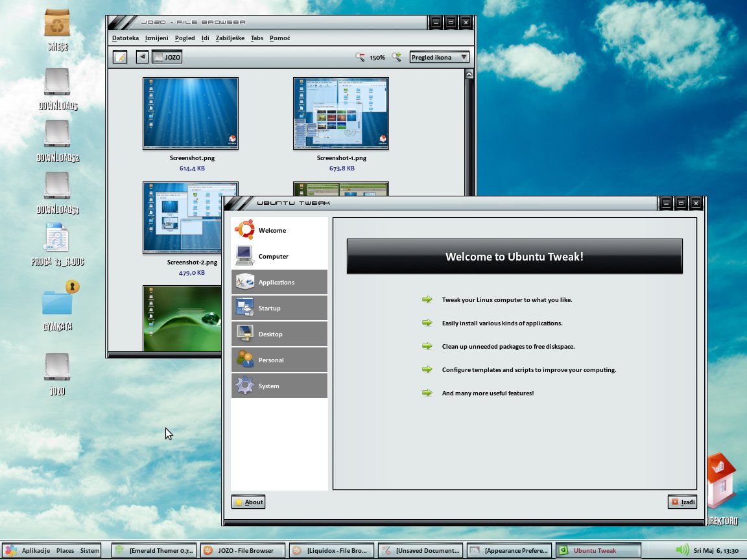
Task: Open the Downloads3 drive desktop icon
Action: [x=57, y=185]
